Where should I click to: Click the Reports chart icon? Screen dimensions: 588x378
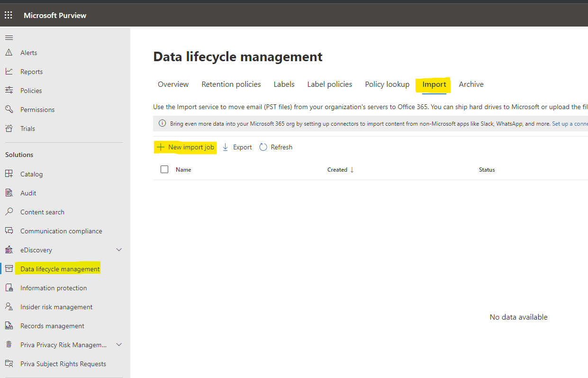(x=9, y=72)
